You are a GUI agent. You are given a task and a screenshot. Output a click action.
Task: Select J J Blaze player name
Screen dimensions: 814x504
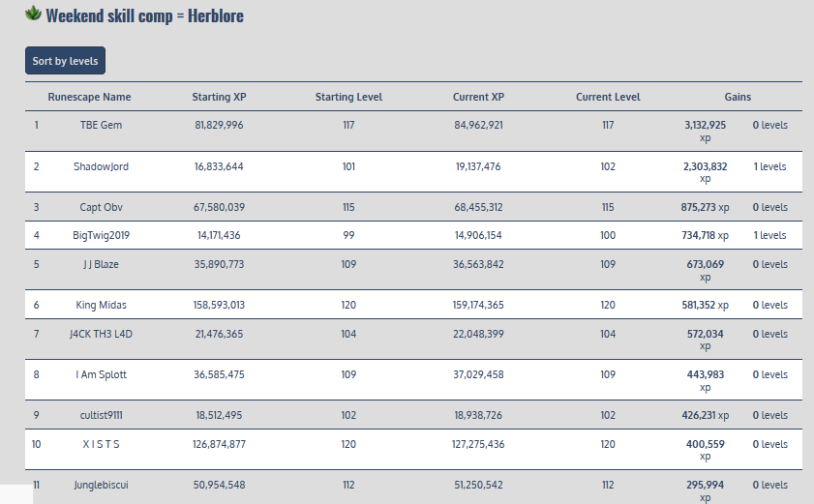[101, 264]
